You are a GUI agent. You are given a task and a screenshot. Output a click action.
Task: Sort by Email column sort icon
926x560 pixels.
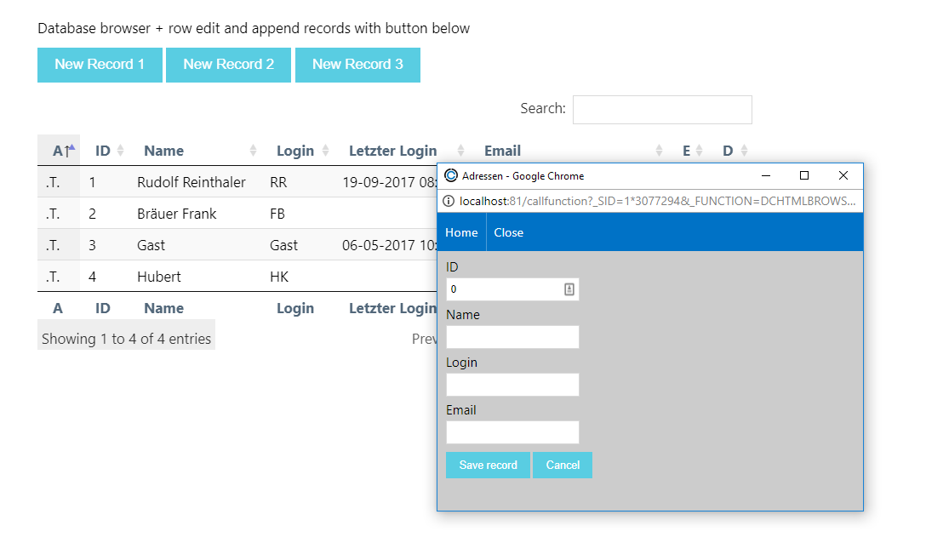click(659, 151)
